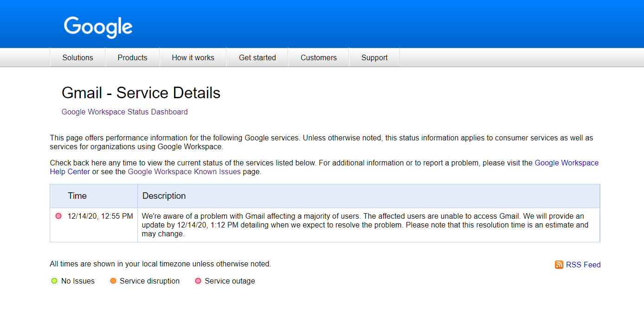Screen dimensions: 644x316
Task: Select the Get started nav item
Action: coord(258,57)
